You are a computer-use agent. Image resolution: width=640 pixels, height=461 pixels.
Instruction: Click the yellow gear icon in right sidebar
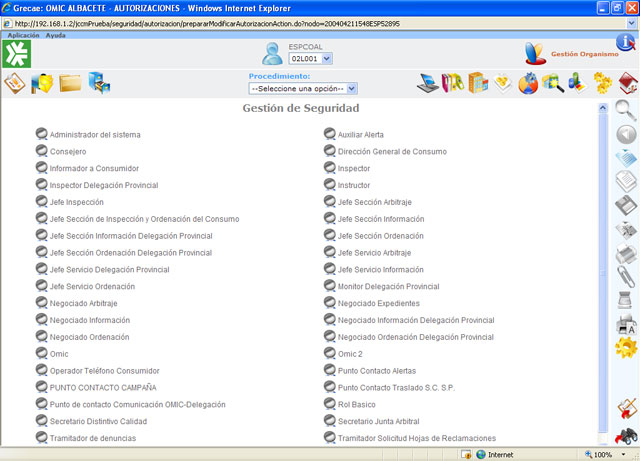coord(625,347)
